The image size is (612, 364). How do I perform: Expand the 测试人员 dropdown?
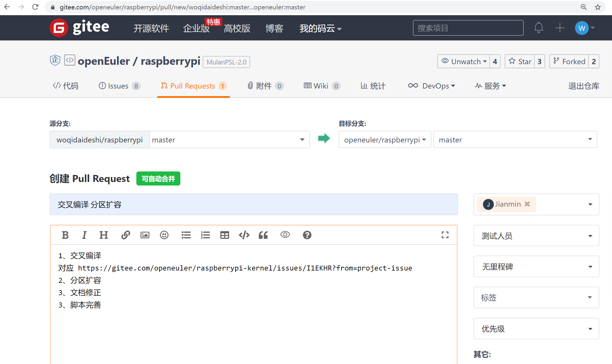tap(536, 236)
